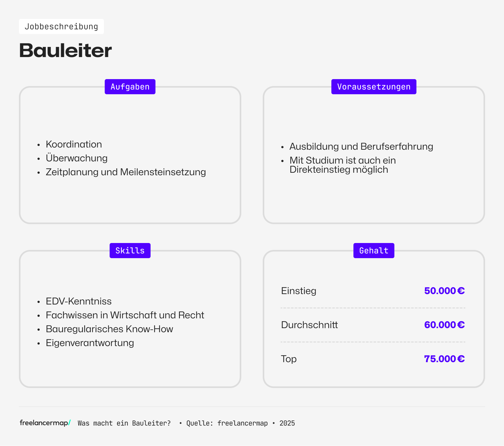This screenshot has height=446, width=504.
Task: Open the Gehalt section badge
Action: [374, 251]
